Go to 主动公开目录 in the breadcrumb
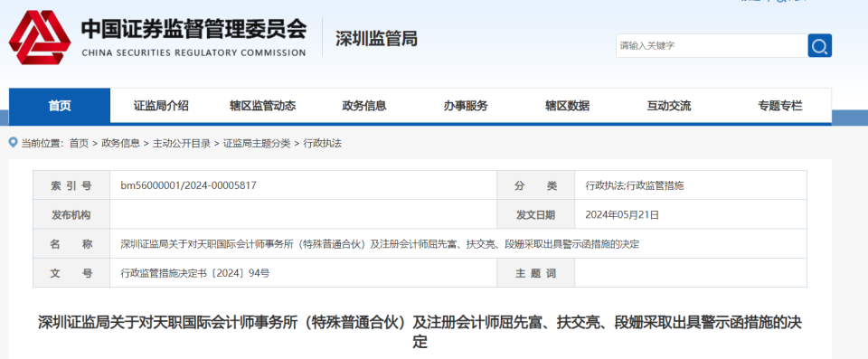Image resolution: width=868 pixels, height=359 pixels. [x=182, y=144]
